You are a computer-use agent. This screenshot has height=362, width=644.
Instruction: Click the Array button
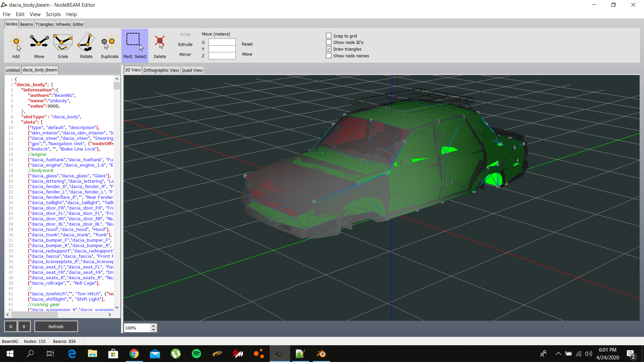coord(185,34)
